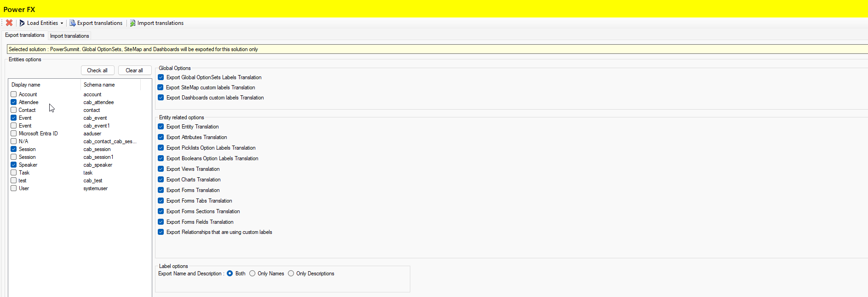
Task: Click the Check all button
Action: click(98, 70)
